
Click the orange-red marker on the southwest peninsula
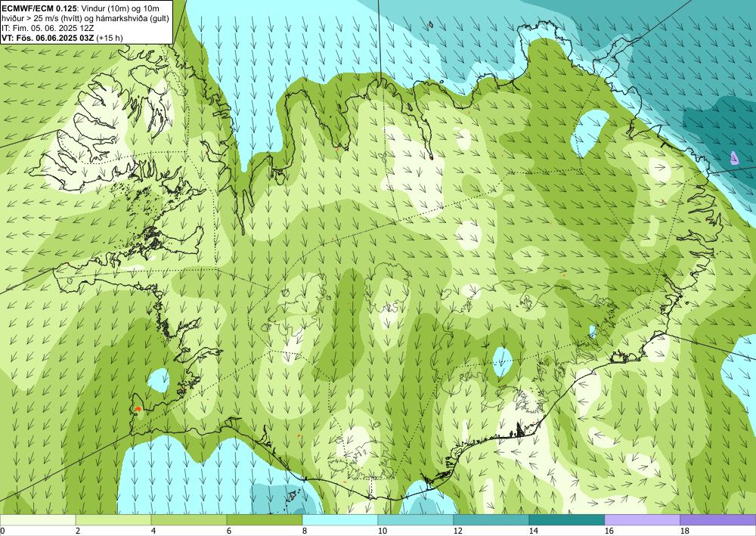[138, 409]
